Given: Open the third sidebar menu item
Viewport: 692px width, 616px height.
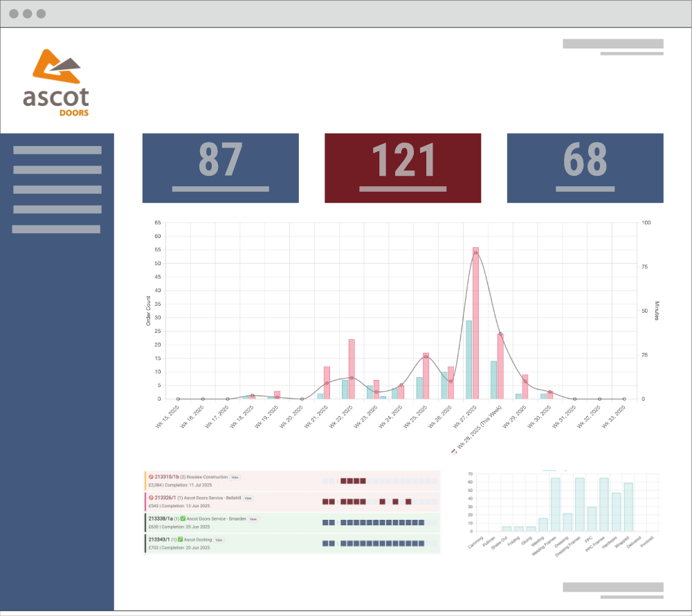Looking at the screenshot, I should (x=57, y=190).
